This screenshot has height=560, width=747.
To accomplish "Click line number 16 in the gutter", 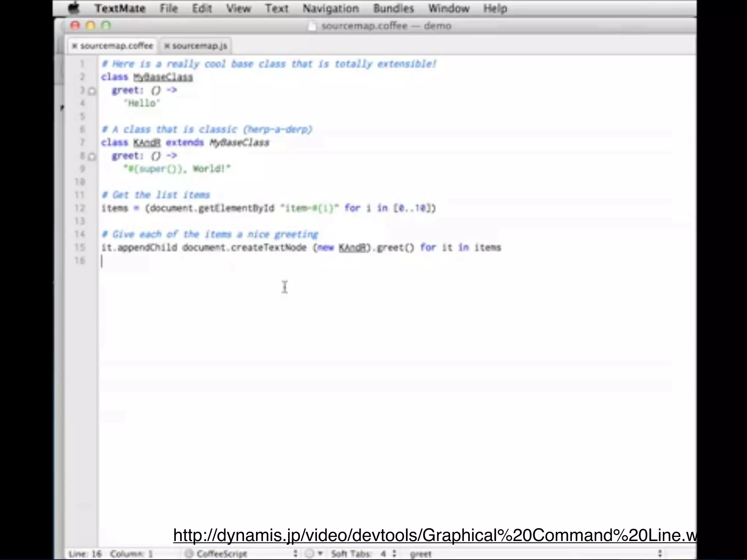I will coord(80,261).
